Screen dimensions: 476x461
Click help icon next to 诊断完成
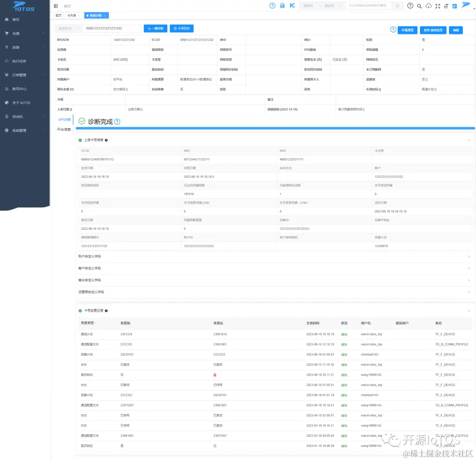117,122
